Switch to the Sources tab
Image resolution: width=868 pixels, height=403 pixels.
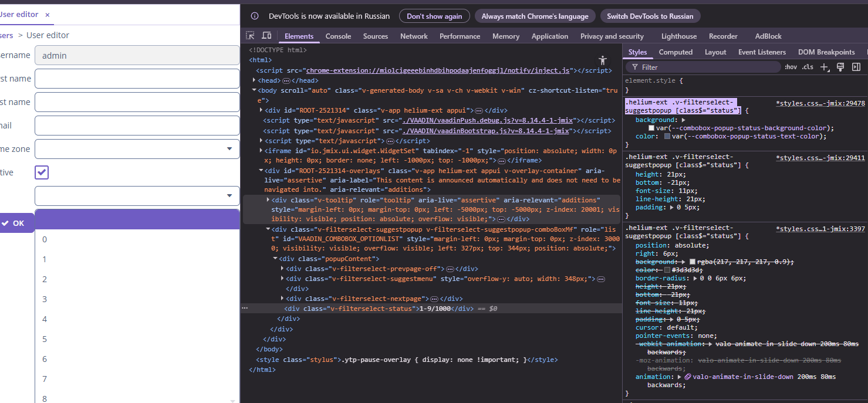pos(376,36)
